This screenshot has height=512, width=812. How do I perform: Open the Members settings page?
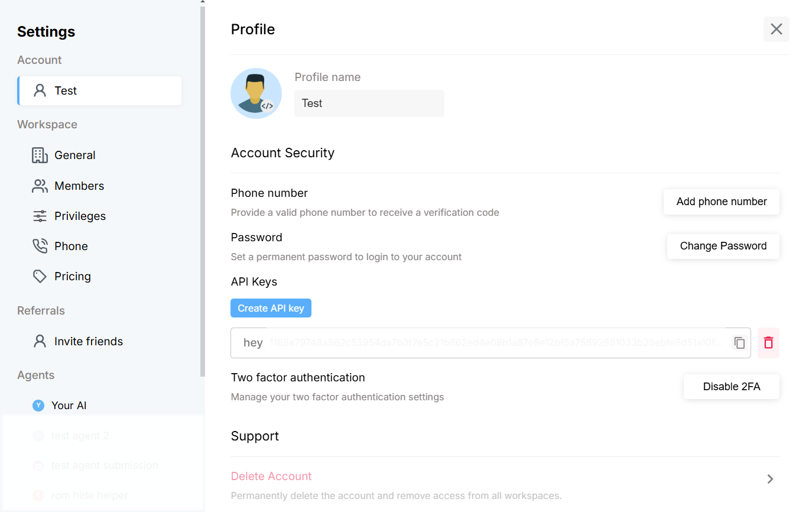coord(79,186)
